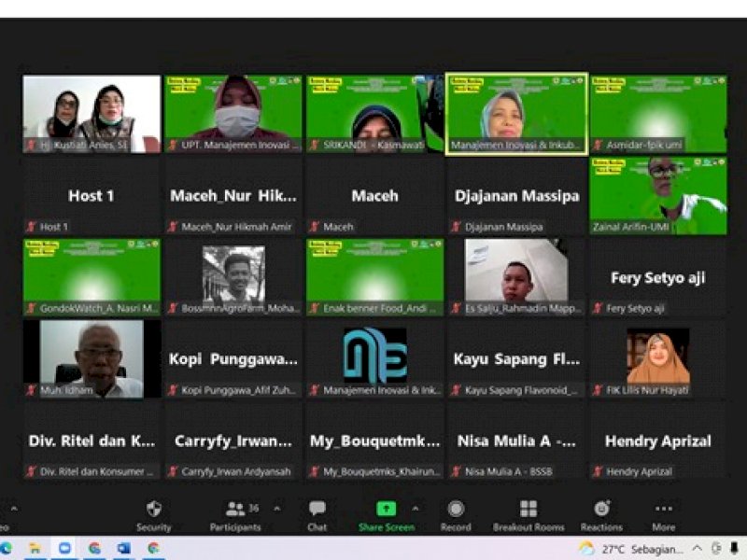
Task: Select the Zainal Arifin-UMI video tile
Action: pos(657,195)
